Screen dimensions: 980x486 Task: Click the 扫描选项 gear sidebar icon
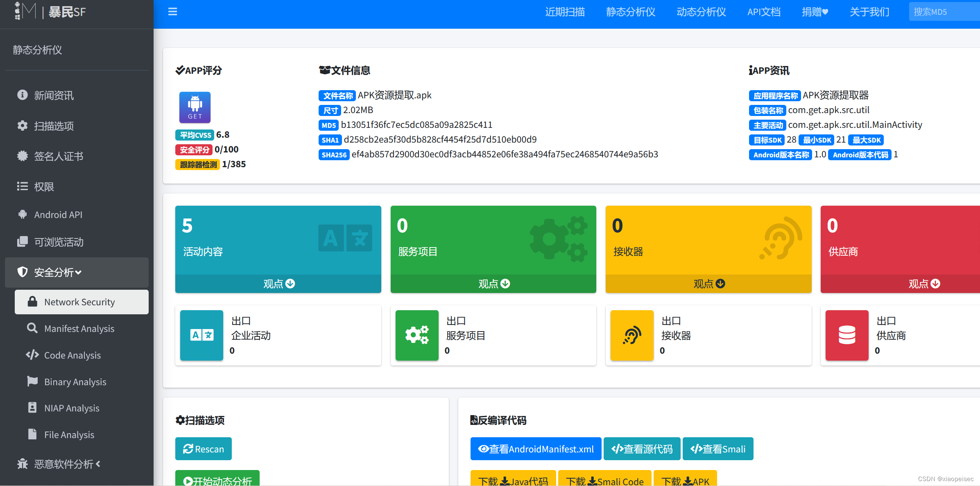point(23,125)
